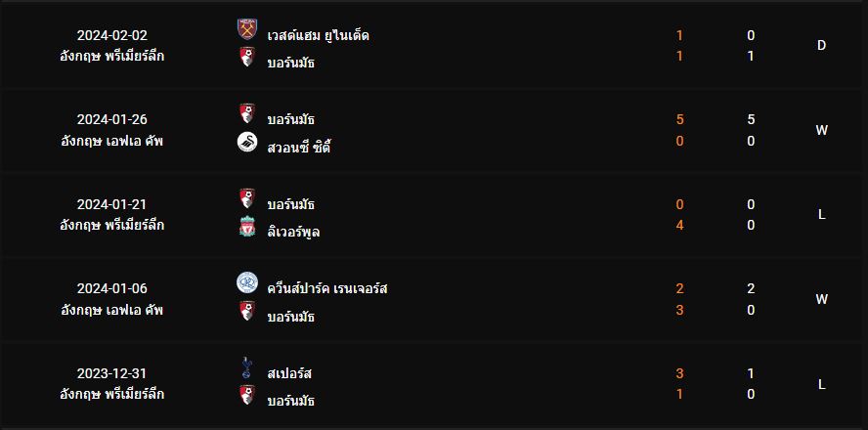Click the Swansea City swan logo
868x430 pixels.
tap(247, 143)
